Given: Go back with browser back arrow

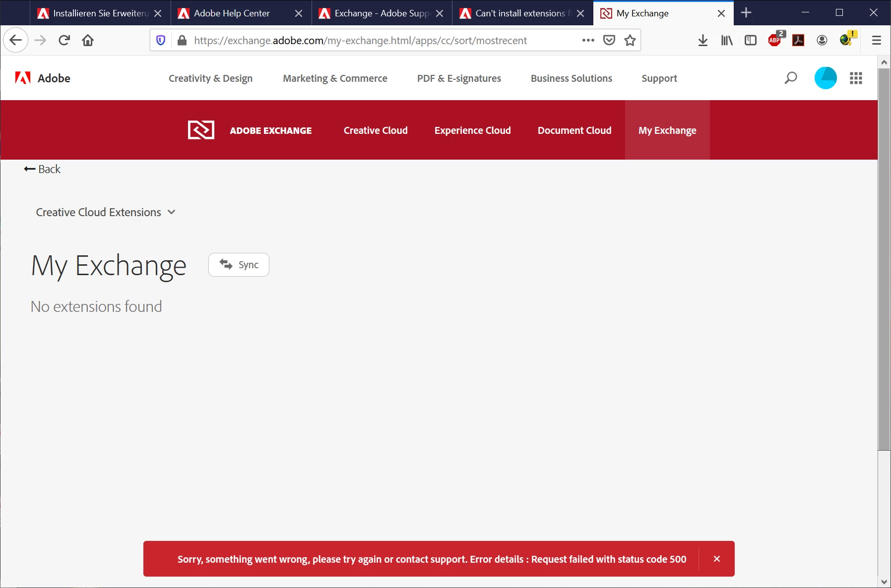Looking at the screenshot, I should click(x=16, y=40).
